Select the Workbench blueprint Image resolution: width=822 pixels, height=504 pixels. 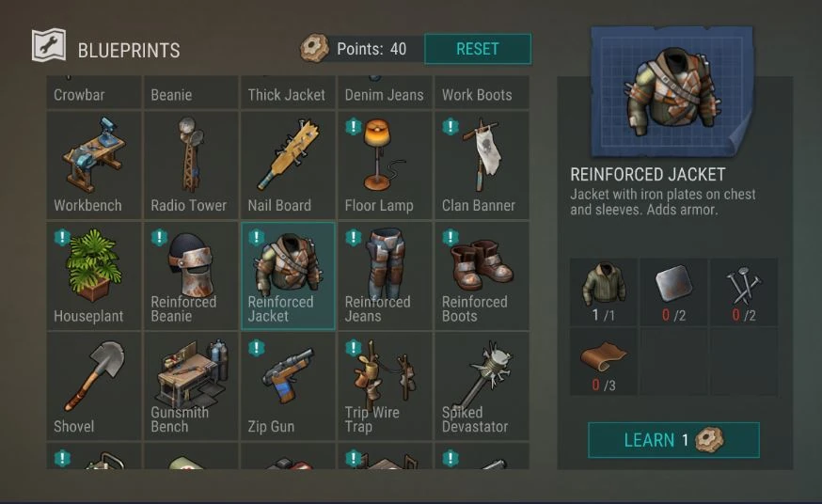coord(94,165)
